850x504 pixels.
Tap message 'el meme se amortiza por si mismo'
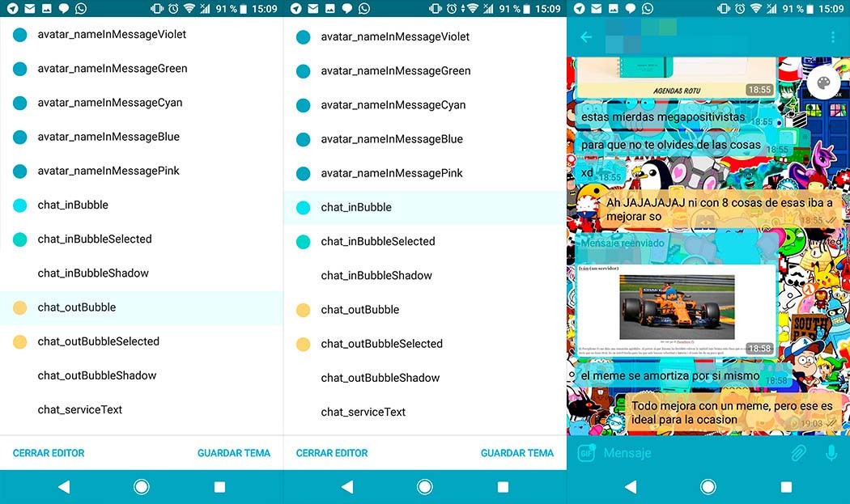(x=683, y=376)
